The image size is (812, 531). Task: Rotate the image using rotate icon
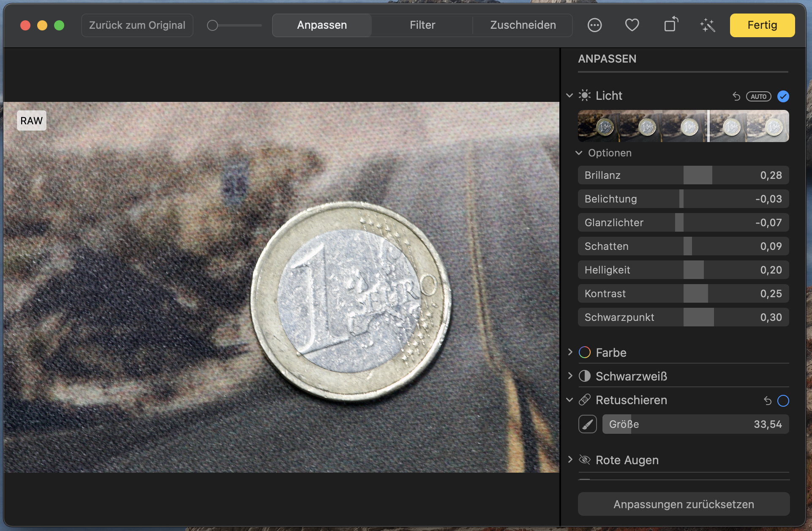coord(670,25)
